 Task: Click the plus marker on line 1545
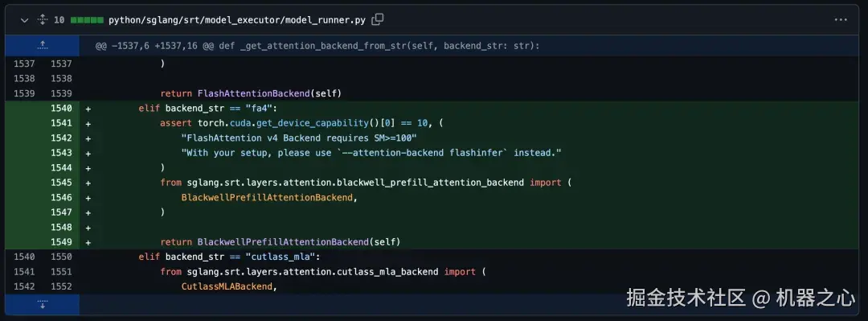[x=88, y=183]
